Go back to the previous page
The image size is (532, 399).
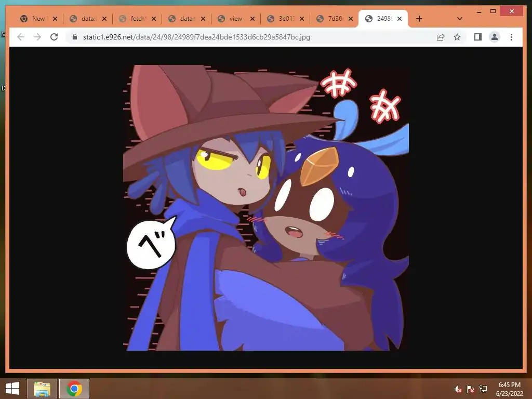pyautogui.click(x=21, y=37)
